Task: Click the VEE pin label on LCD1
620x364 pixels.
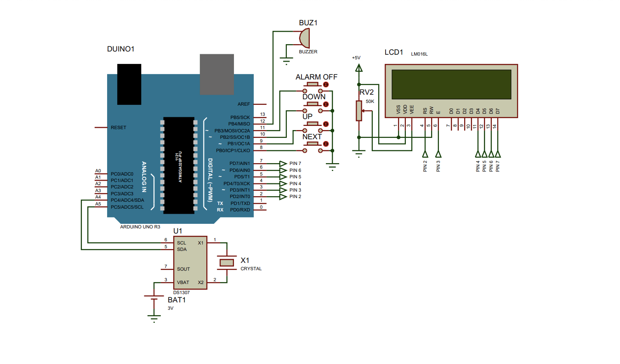Action: (412, 110)
